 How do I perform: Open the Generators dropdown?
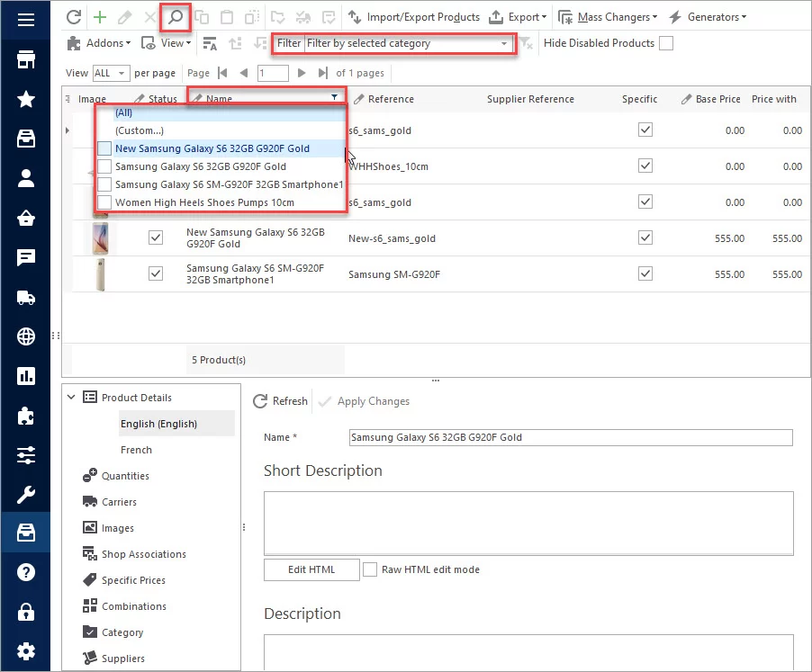(x=708, y=17)
